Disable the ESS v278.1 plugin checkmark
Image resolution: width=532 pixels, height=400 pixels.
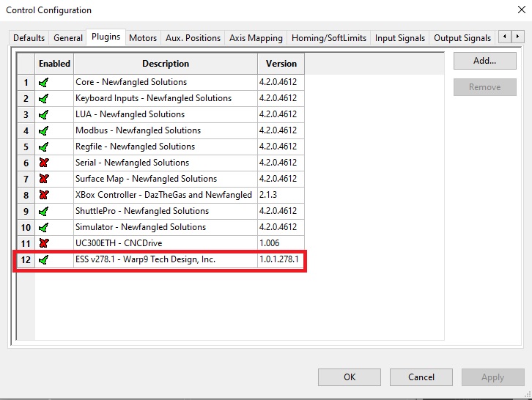point(44,260)
